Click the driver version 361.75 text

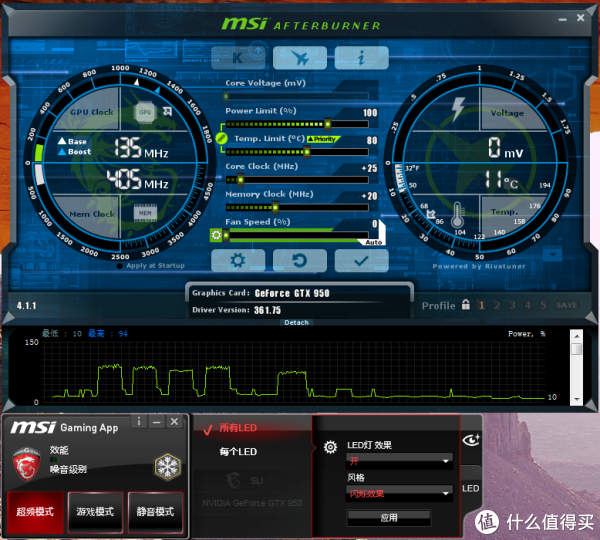[x=267, y=310]
